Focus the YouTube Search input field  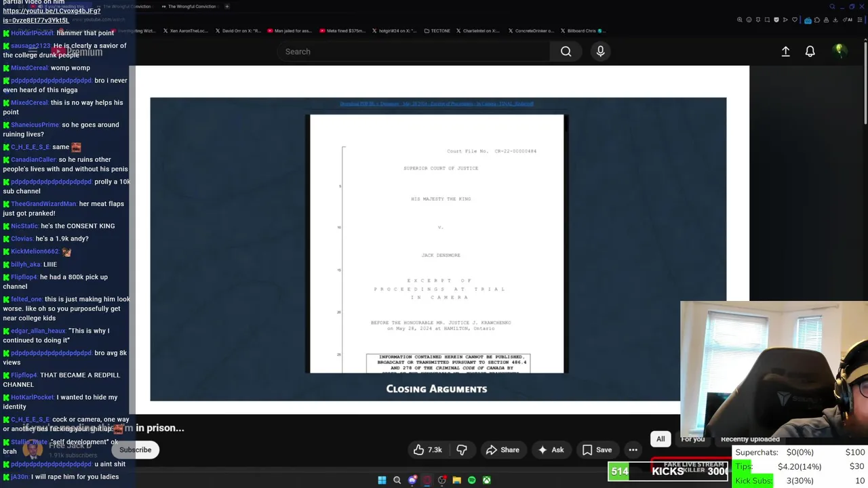tap(414, 52)
